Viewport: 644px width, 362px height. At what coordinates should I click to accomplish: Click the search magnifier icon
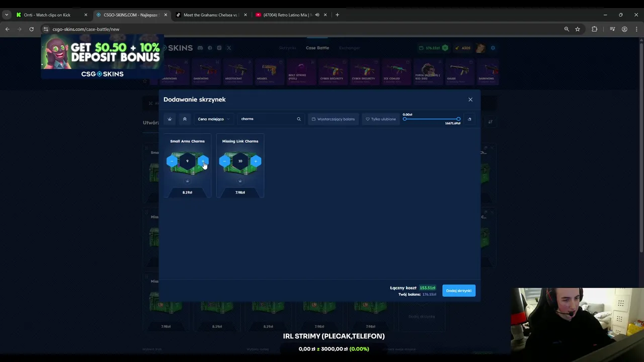coord(298,119)
